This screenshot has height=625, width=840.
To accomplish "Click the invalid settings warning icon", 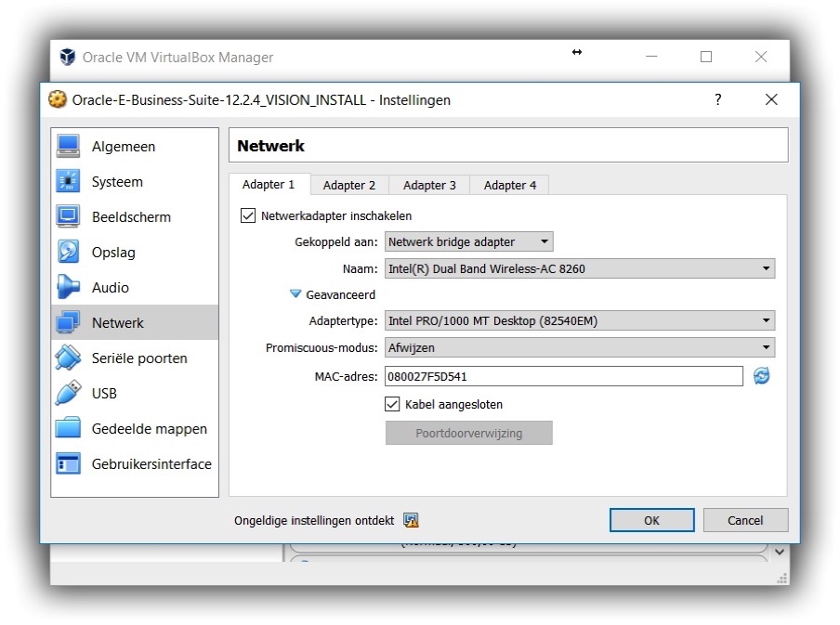I will 411,520.
